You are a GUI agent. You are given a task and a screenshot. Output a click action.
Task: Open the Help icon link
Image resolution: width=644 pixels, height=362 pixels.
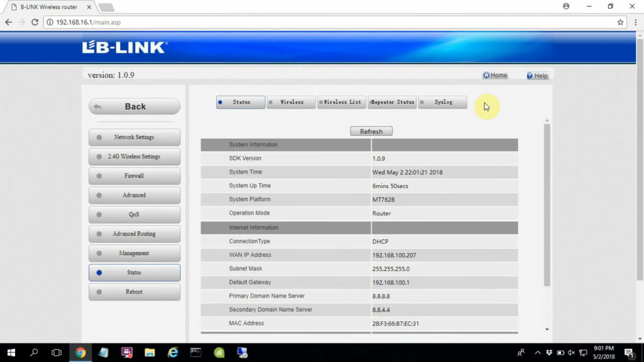click(537, 76)
